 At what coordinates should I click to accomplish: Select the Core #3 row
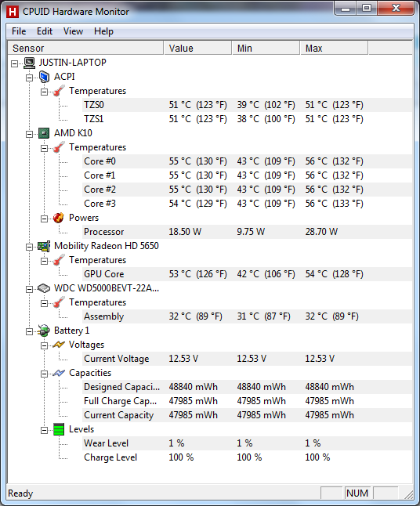(247, 204)
